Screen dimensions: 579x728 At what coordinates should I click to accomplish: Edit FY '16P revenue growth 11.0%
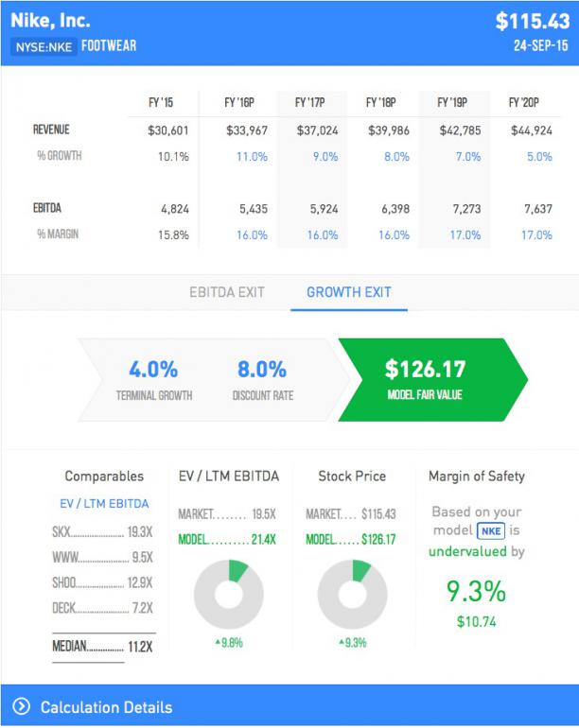252,157
